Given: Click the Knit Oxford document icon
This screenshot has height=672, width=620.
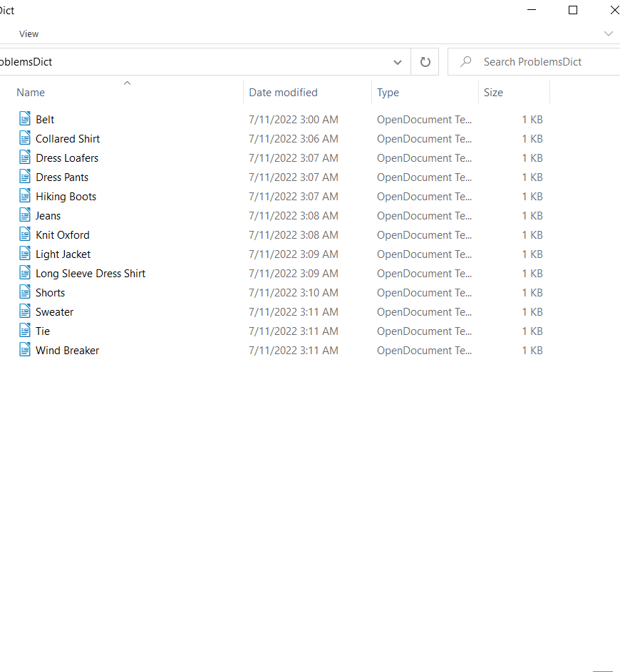Looking at the screenshot, I should tap(25, 234).
